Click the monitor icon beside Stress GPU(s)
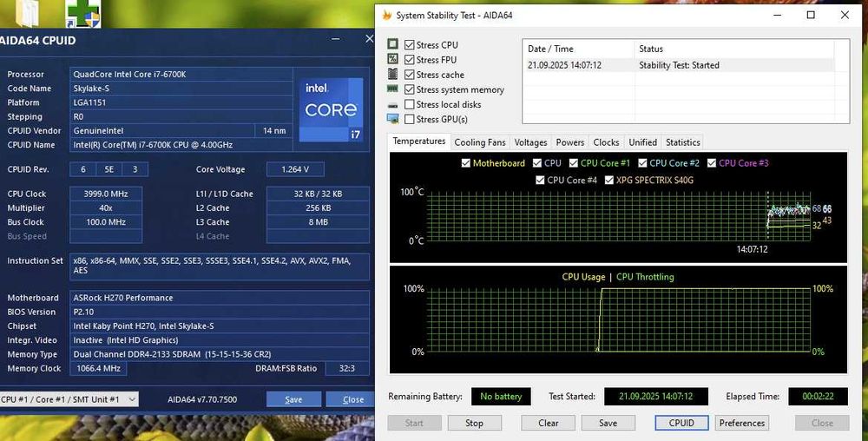 [x=392, y=118]
